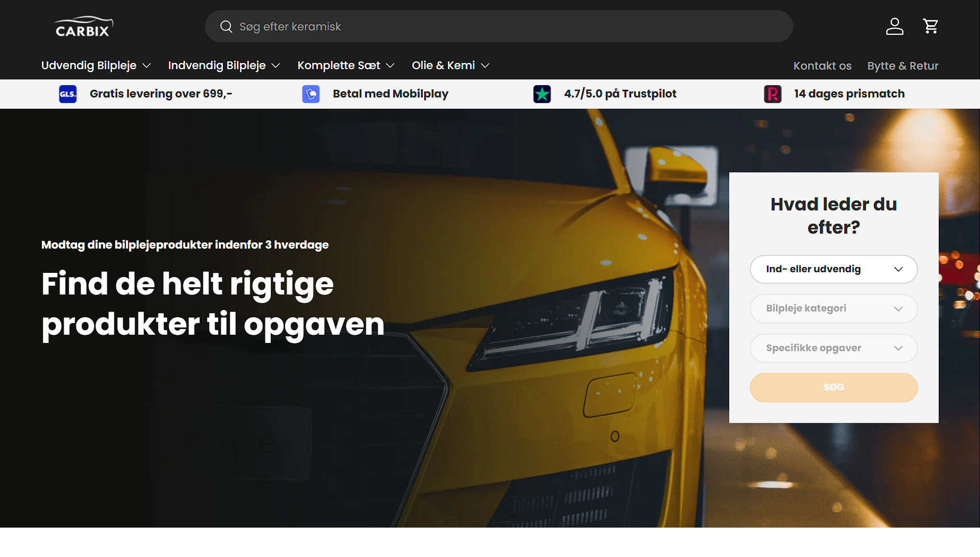Open the shopping cart
Image resolution: width=980 pixels, height=557 pixels.
930,26
